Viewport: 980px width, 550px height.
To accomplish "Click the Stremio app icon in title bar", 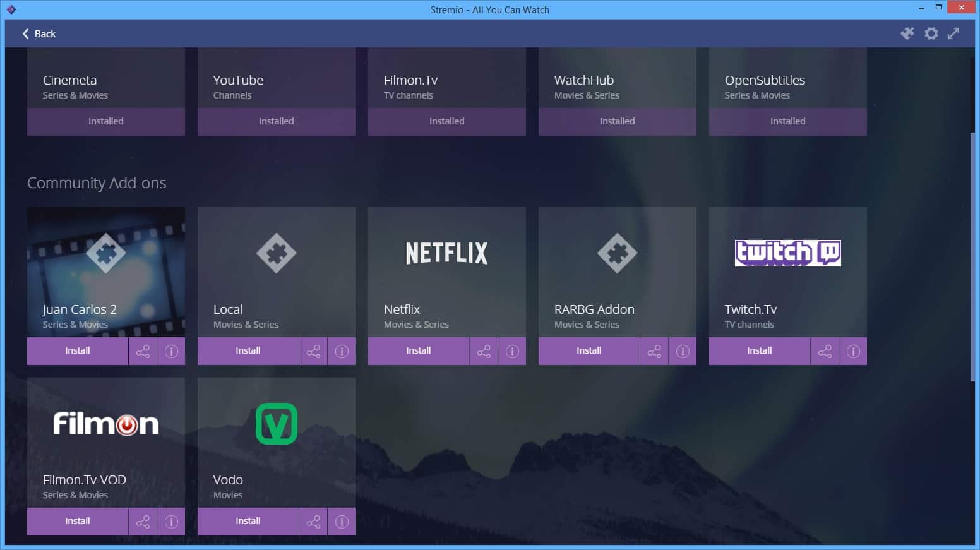I will (x=11, y=9).
